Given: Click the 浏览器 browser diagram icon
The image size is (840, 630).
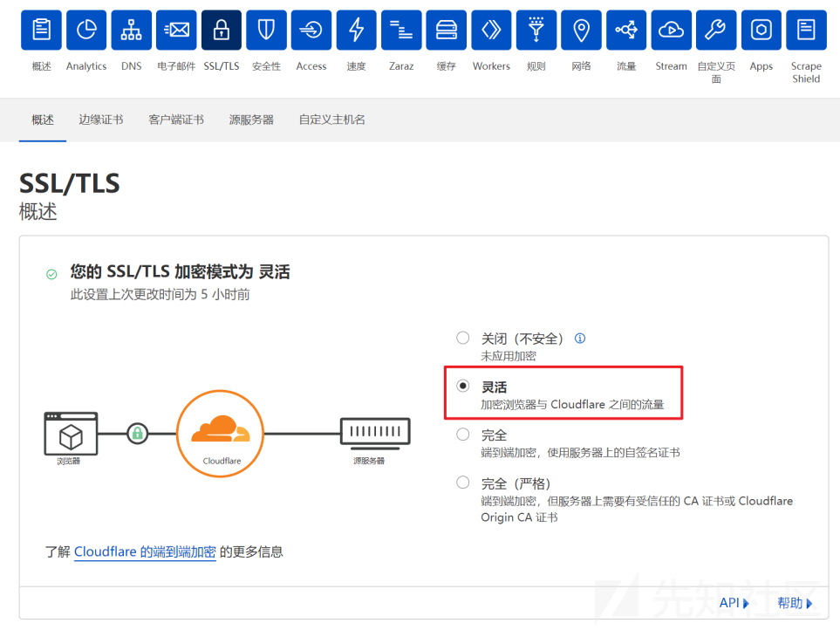Looking at the screenshot, I should point(71,435).
